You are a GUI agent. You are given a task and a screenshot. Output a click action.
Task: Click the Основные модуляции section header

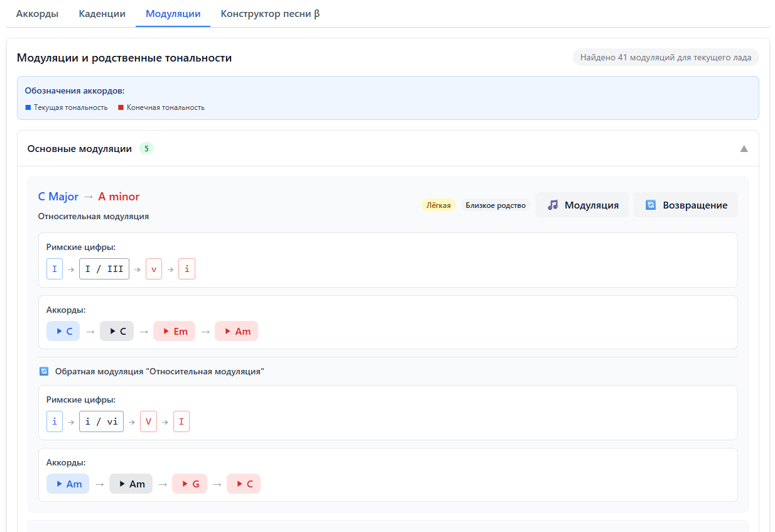click(x=79, y=149)
